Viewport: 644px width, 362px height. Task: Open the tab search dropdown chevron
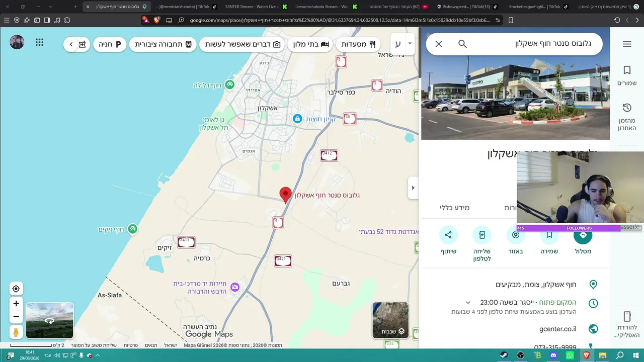pyautogui.click(x=50, y=7)
